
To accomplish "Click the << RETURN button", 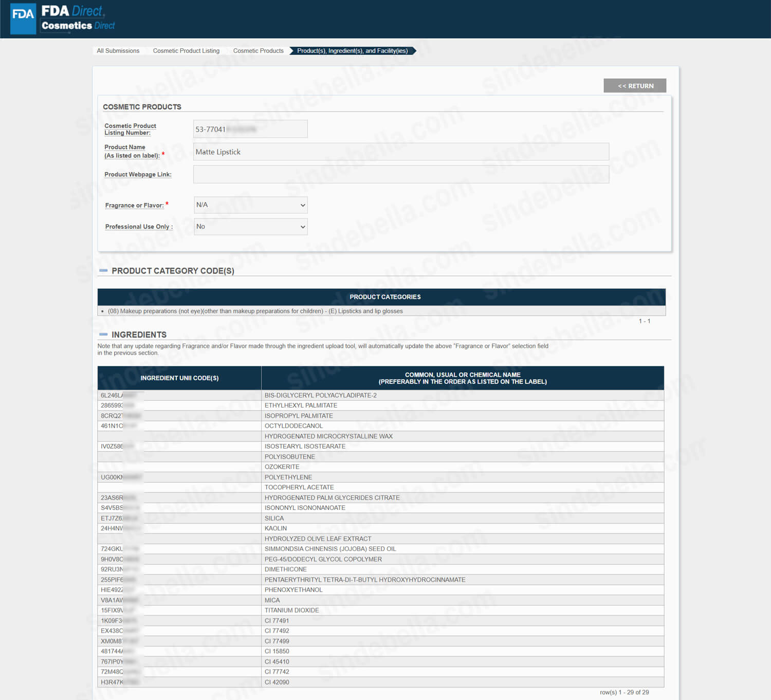I will [x=635, y=86].
